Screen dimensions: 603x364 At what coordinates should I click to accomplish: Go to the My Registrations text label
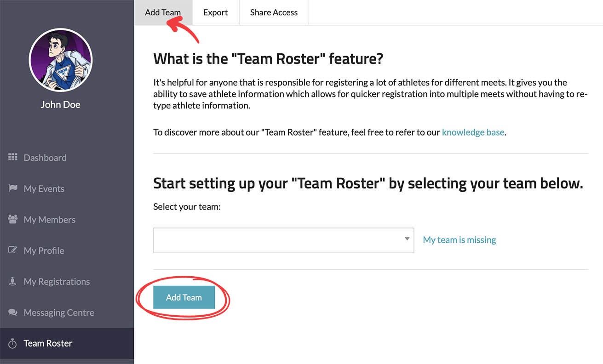pos(57,281)
